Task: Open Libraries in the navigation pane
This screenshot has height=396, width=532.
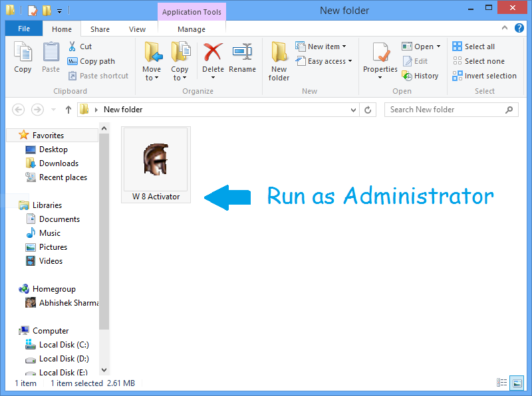Action: point(47,205)
